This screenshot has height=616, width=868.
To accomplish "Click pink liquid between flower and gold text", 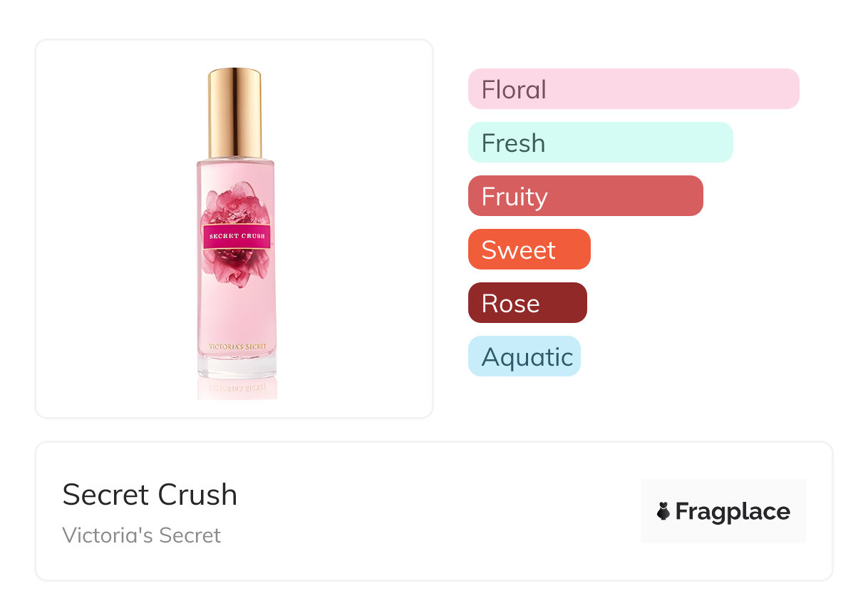I will (x=236, y=314).
